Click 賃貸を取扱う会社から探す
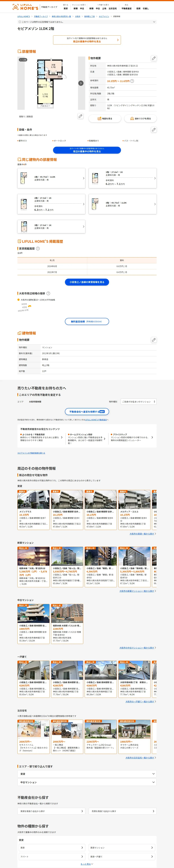 coord(51,811)
